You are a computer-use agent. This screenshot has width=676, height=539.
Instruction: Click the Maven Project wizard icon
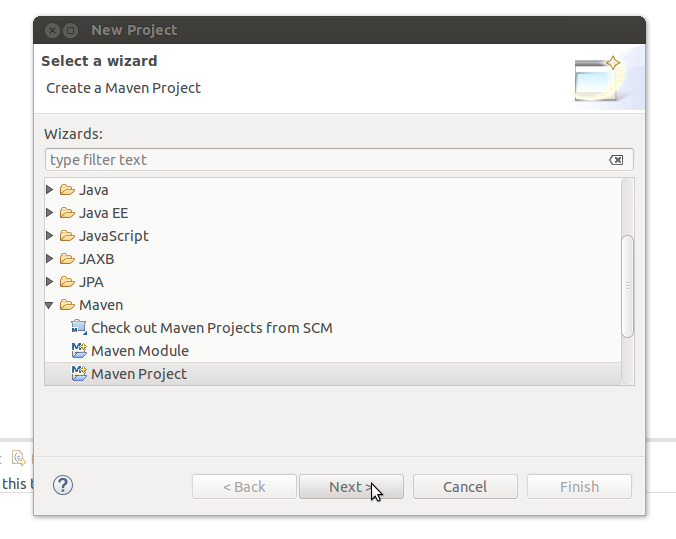pos(79,374)
